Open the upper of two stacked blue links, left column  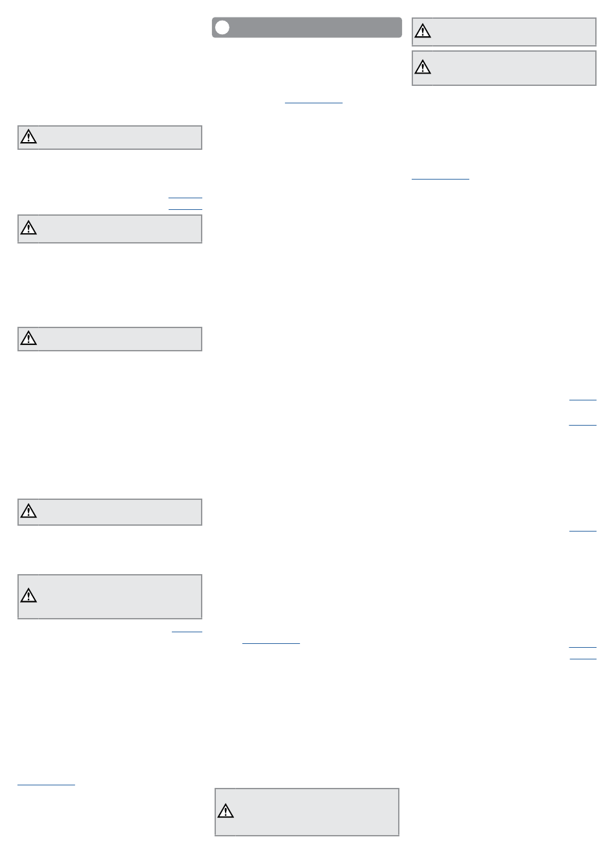click(x=185, y=197)
